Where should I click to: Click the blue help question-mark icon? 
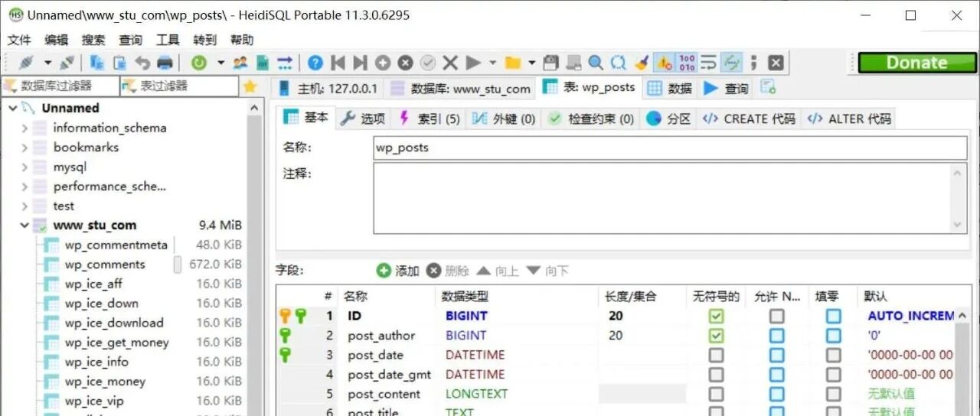pyautogui.click(x=315, y=63)
